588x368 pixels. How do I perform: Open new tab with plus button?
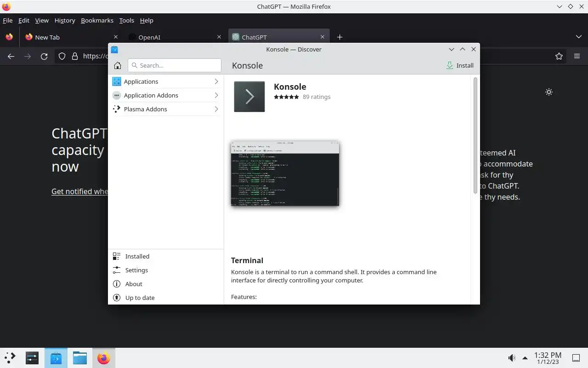(339, 37)
